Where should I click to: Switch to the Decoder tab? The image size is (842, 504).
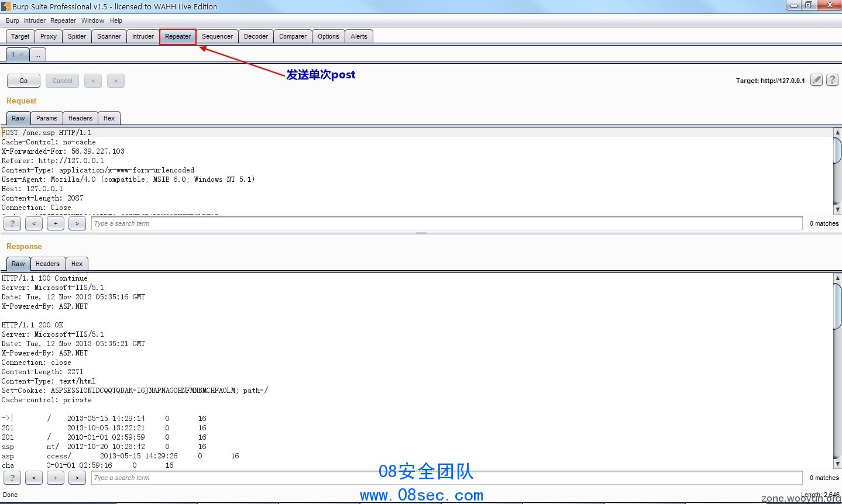(256, 36)
